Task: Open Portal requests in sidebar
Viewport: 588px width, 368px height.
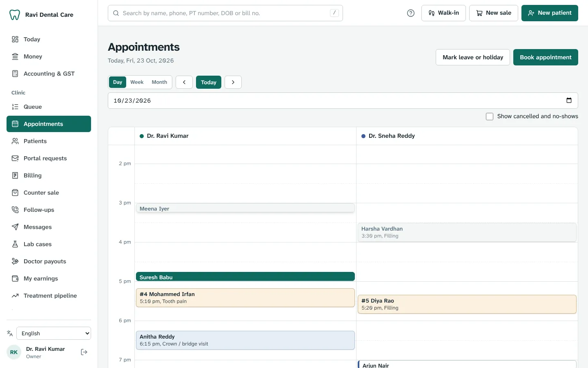Action: coord(49,158)
